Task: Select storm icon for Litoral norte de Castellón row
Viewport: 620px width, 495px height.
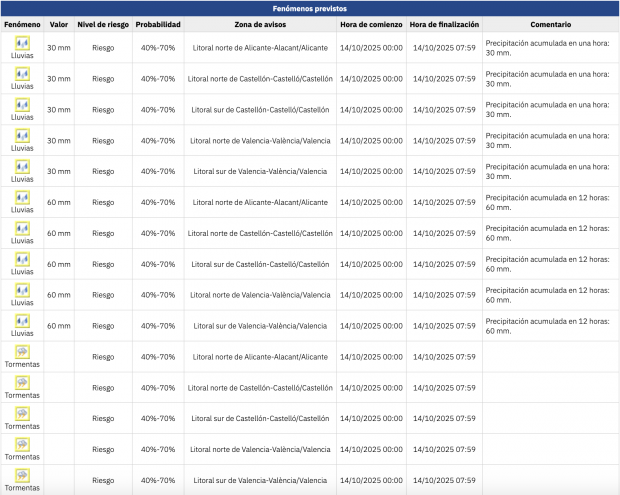Action: [x=22, y=383]
